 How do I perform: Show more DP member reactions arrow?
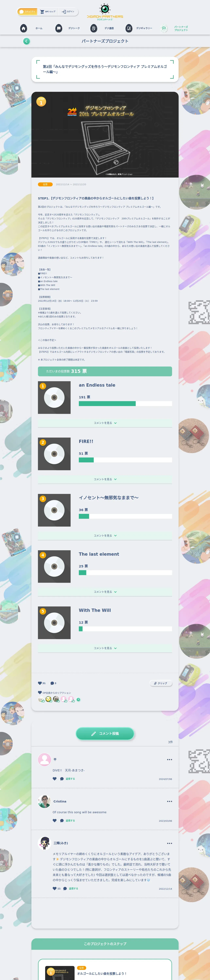pyautogui.click(x=78, y=699)
